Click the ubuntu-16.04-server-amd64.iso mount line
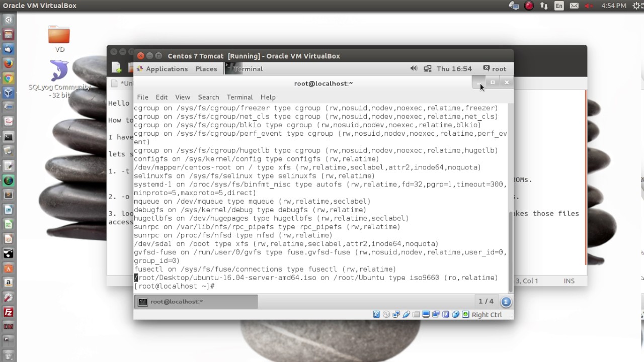This screenshot has width=644, height=362. 316,278
